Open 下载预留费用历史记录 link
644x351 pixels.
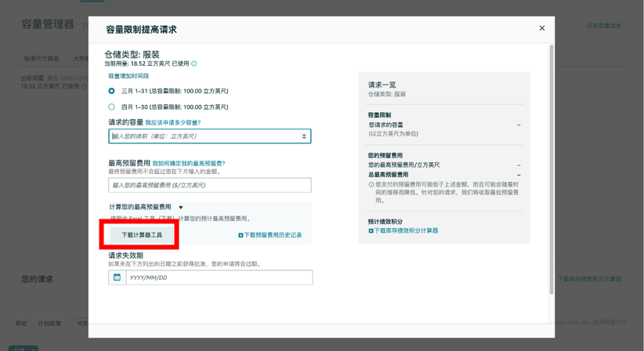(270, 235)
